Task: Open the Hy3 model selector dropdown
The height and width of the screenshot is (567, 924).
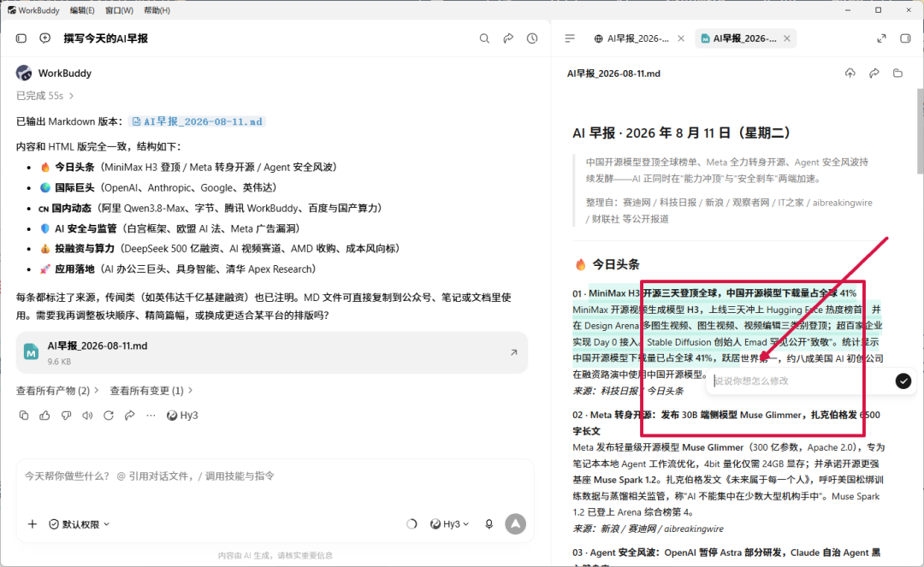Action: 450,524
